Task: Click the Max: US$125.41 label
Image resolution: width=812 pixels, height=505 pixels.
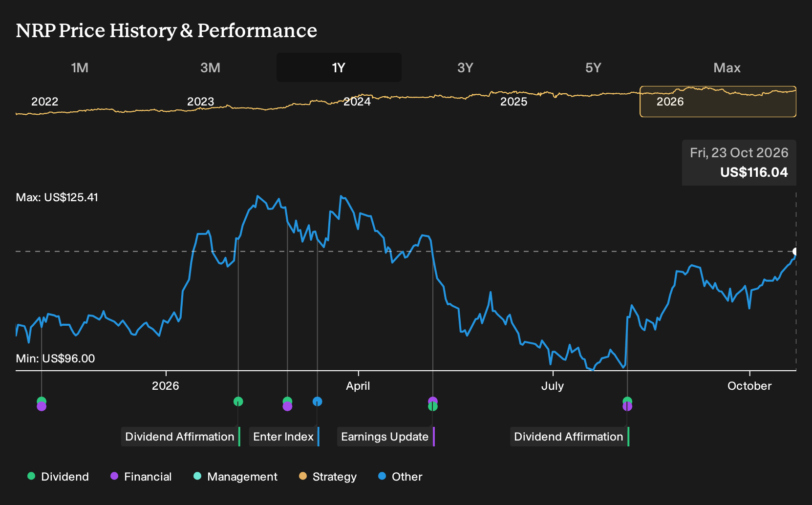Action: 57,197
